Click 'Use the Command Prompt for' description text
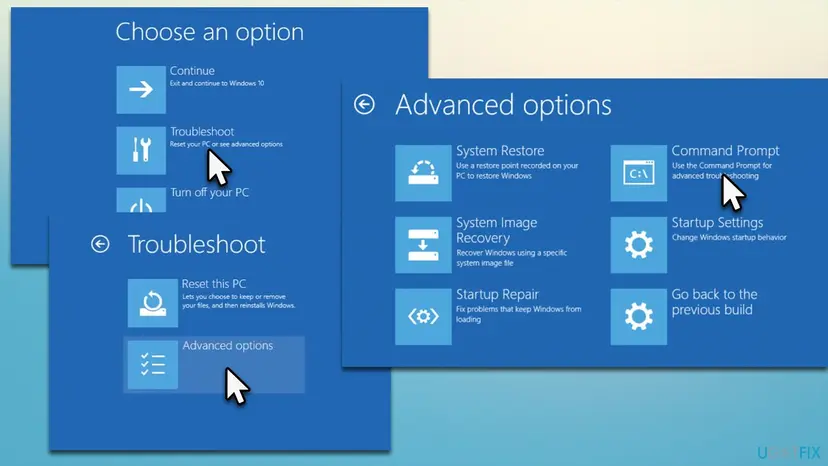This screenshot has width=828, height=466. coord(722,165)
